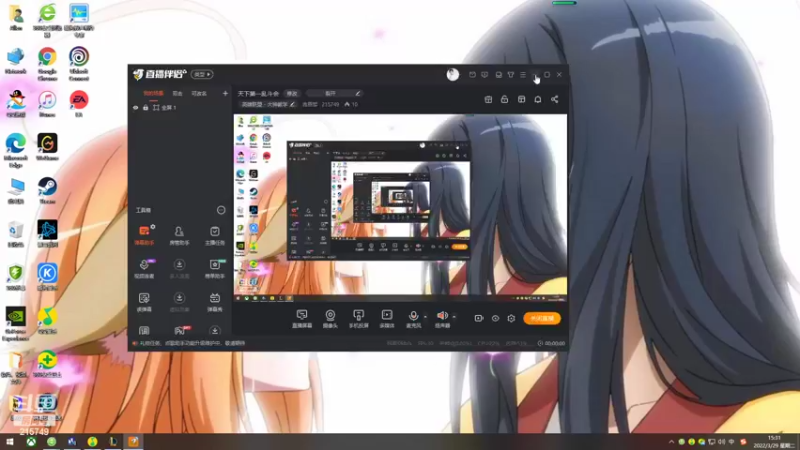Click the orange 关闭直播 stop stream button
This screenshot has width=800, height=450.
point(542,318)
